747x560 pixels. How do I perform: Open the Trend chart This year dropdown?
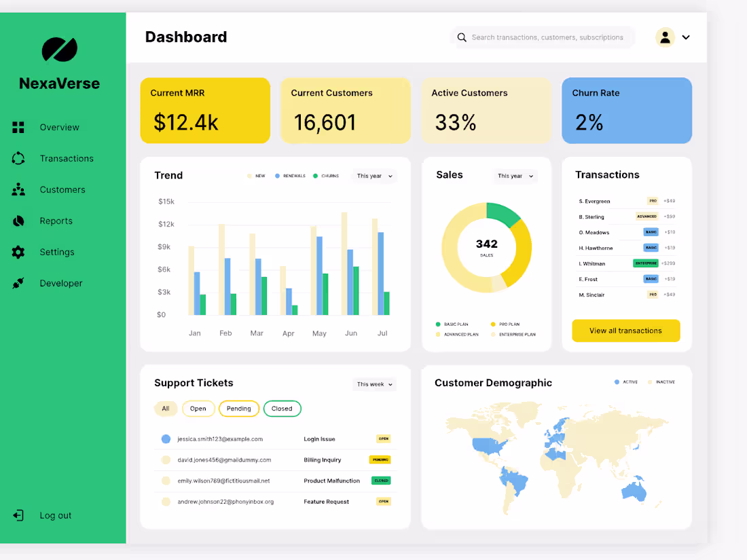(374, 175)
